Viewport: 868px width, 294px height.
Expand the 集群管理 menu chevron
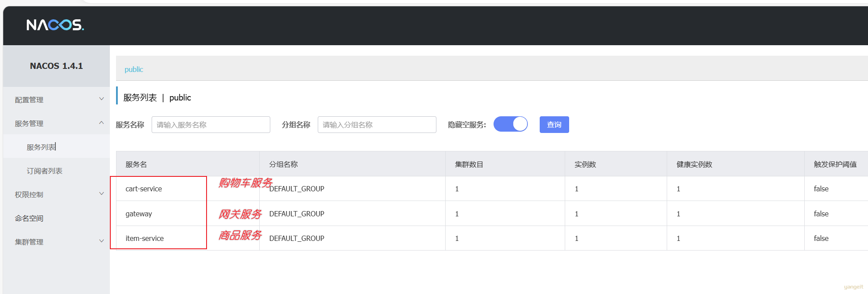coord(102,241)
